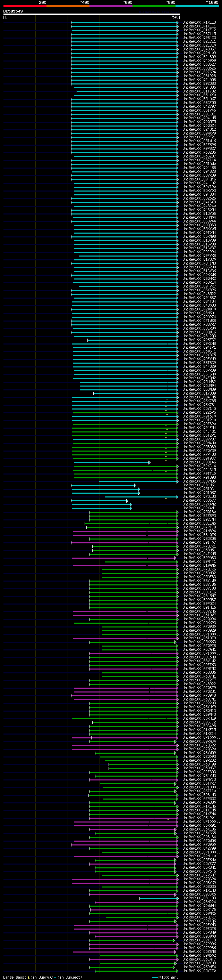The width and height of the screenshot is (222, 980).
Task: Select hit label UniRef100_C0SJS4
Action: (199, 837)
